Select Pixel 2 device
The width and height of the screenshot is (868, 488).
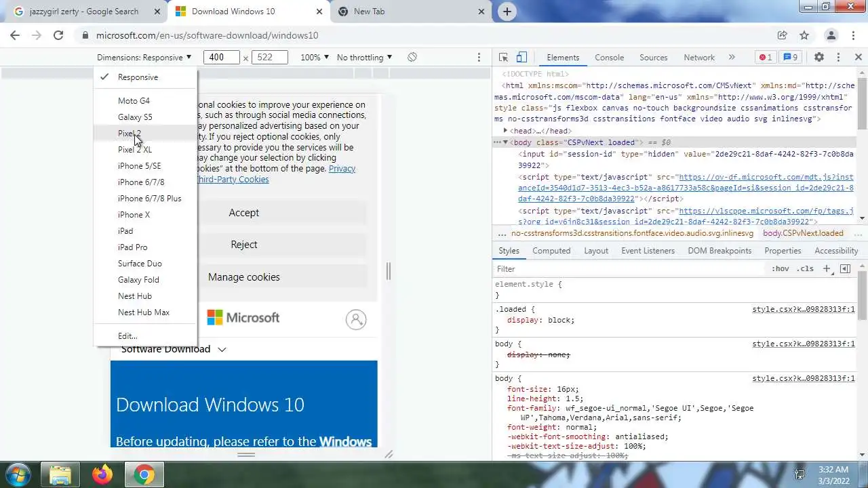tap(145, 134)
